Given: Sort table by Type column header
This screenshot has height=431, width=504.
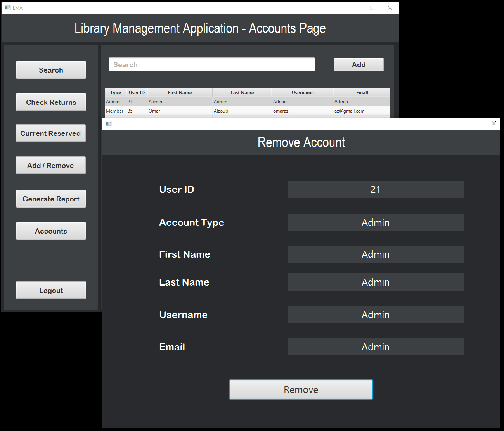Looking at the screenshot, I should [116, 92].
